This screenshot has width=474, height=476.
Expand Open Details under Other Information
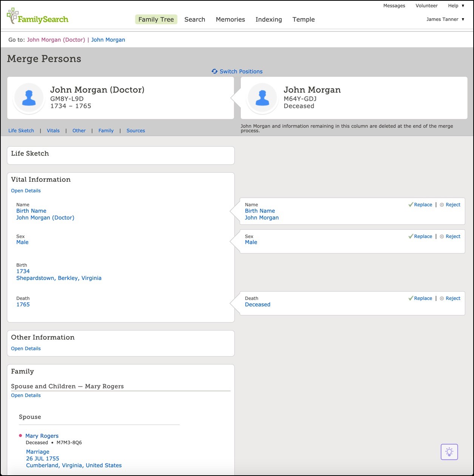click(x=26, y=349)
